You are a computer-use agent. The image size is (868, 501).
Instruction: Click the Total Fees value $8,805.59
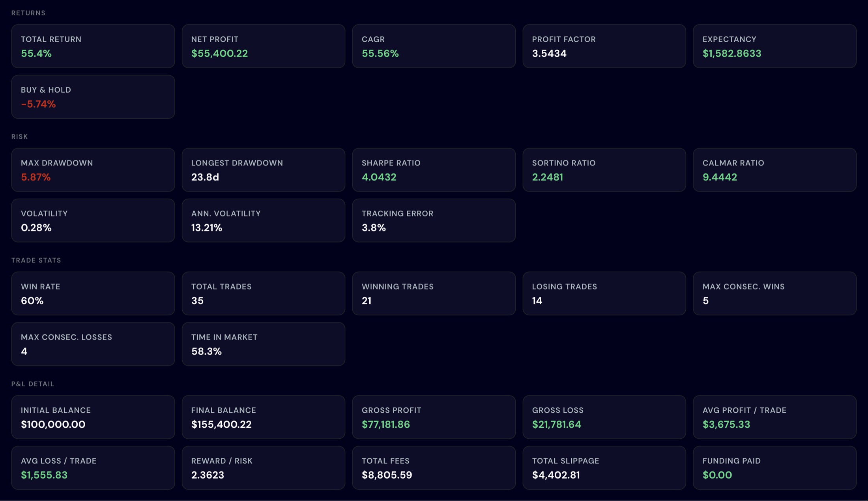[x=387, y=475]
